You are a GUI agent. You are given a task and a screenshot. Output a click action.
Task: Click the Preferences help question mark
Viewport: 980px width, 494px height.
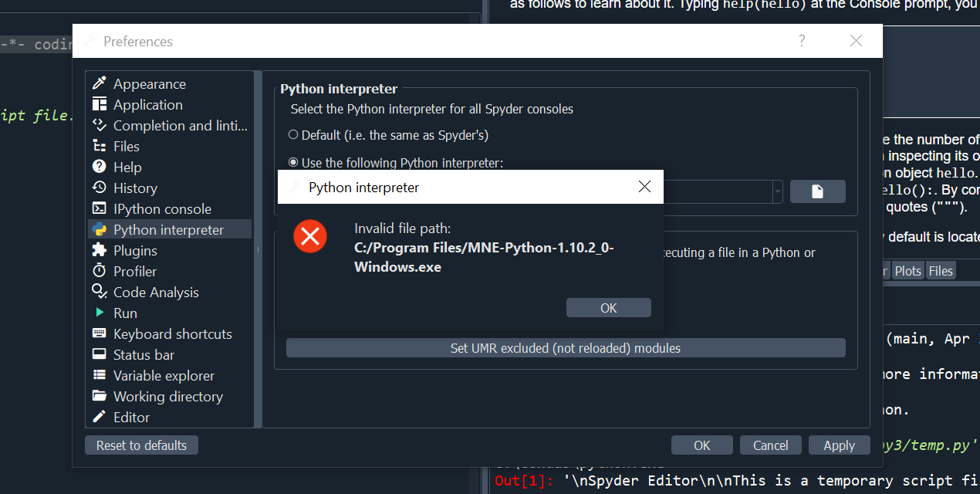pos(802,41)
